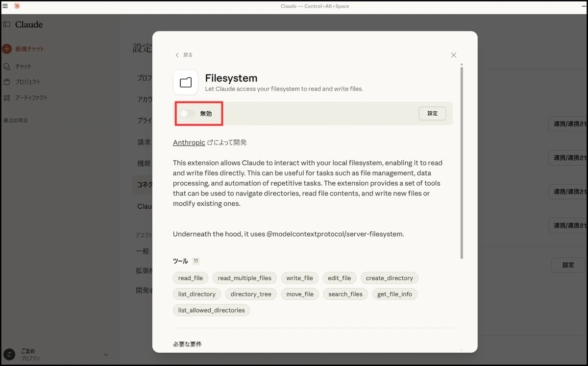Click the ツール section label
The width and height of the screenshot is (588, 366).
click(x=180, y=261)
